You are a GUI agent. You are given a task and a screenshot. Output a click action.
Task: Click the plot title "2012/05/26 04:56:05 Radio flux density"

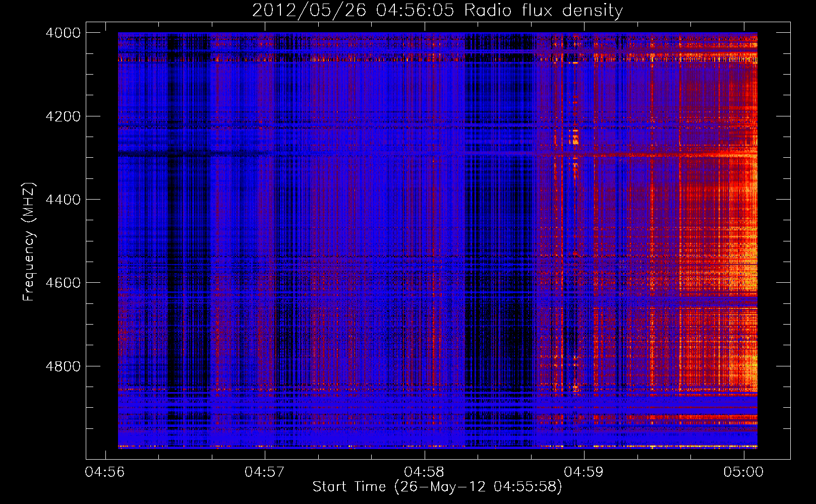(x=437, y=10)
